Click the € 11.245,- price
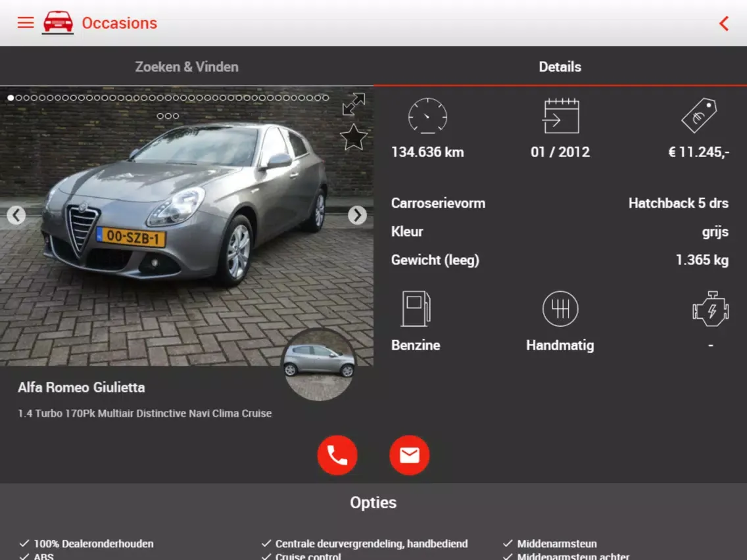Image resolution: width=747 pixels, height=560 pixels. tap(698, 152)
